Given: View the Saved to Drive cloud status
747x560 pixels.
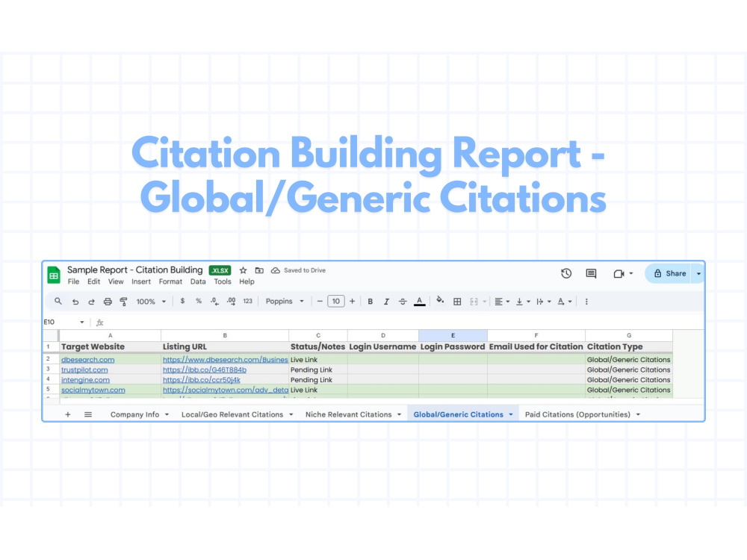Looking at the screenshot, I should (x=276, y=270).
